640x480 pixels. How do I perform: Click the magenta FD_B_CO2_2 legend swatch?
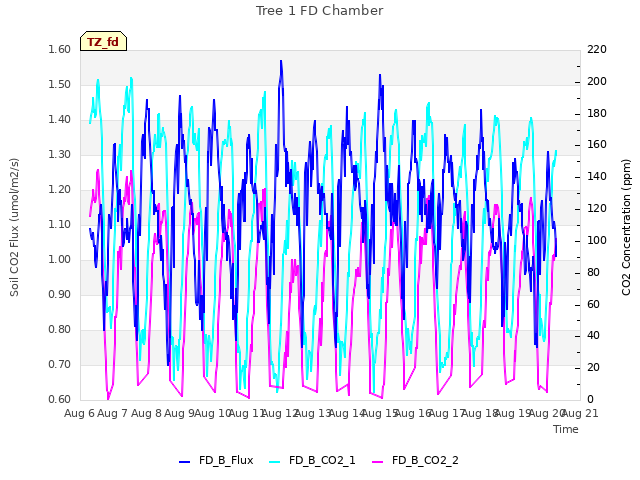[378, 462]
